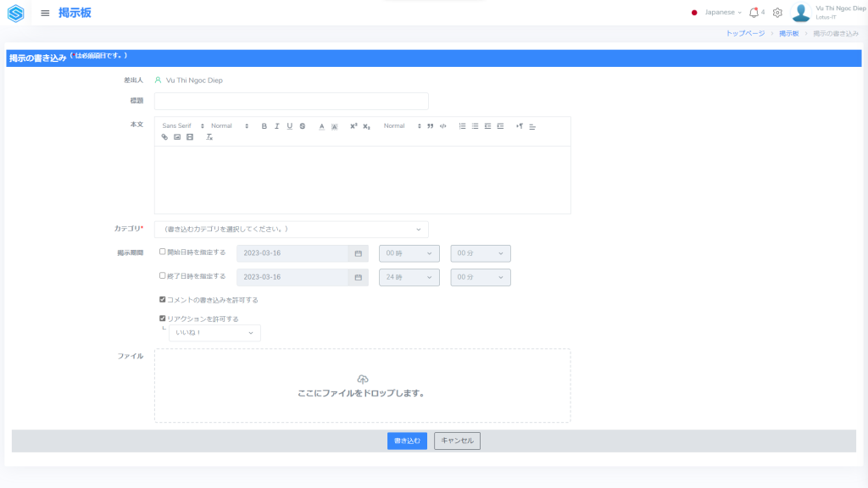Viewport: 868px width, 488px height.
Task: Enable the 開始日時を指定する checkbox
Action: point(163,252)
